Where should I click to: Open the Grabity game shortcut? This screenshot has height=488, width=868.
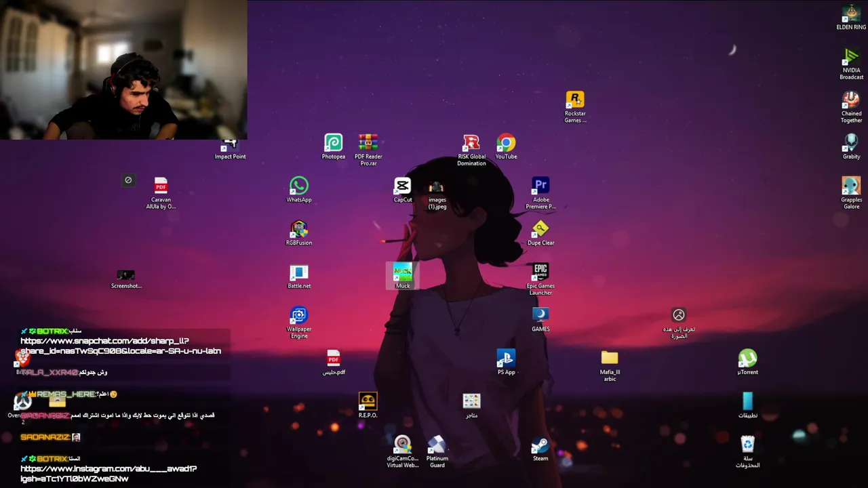(x=851, y=147)
